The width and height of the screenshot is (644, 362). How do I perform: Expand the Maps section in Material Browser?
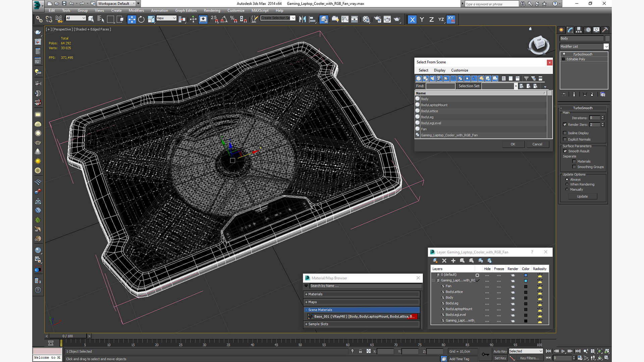[362, 302]
